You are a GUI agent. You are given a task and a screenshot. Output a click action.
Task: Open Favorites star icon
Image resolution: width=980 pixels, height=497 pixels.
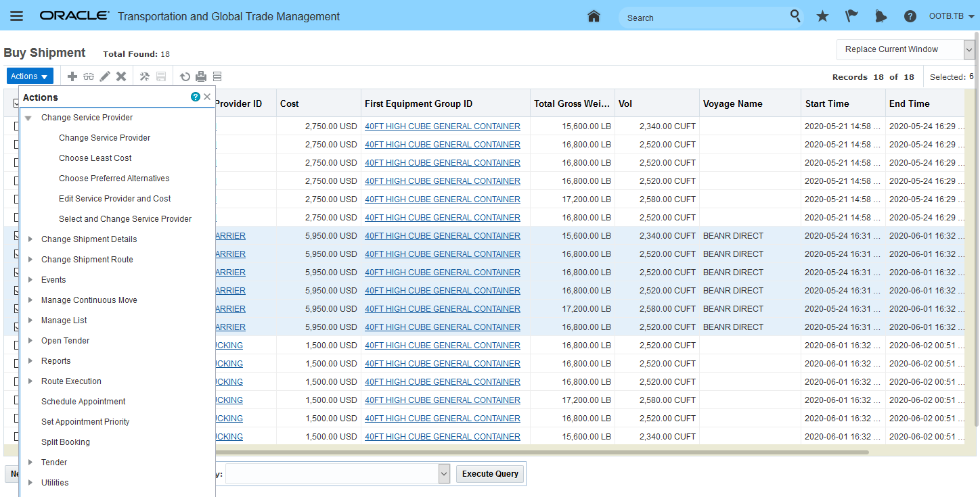(822, 16)
